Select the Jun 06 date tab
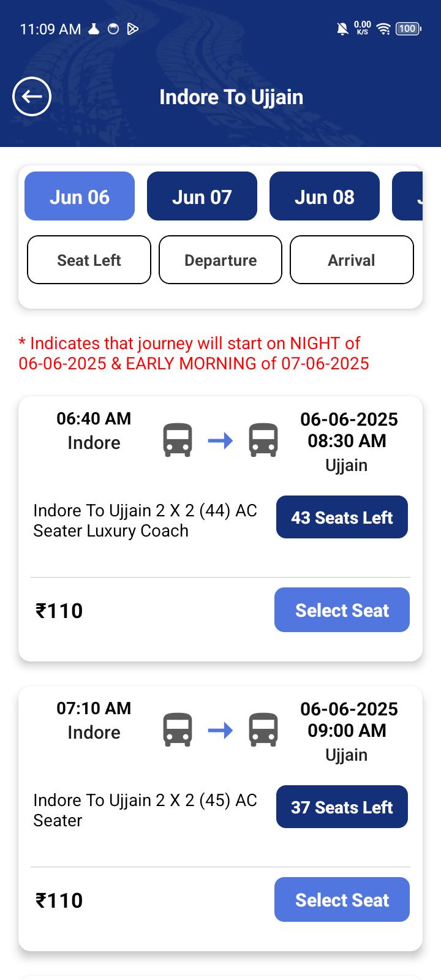 (x=80, y=196)
